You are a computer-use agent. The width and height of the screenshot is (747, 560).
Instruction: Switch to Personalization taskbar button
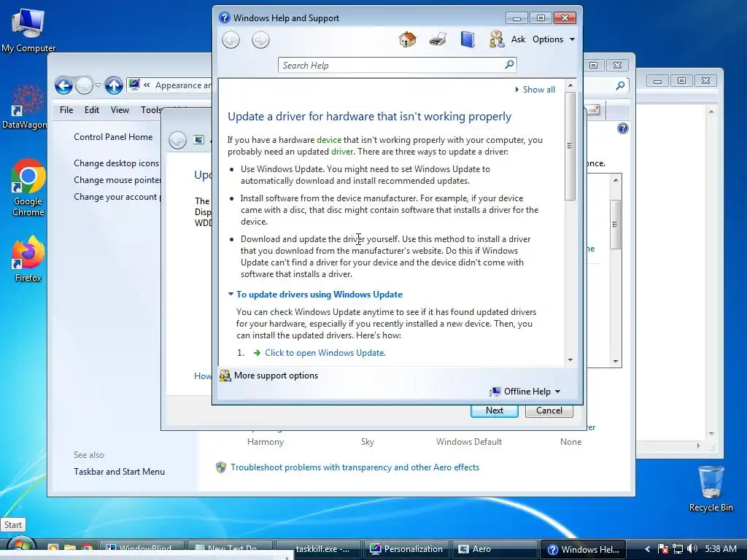click(406, 549)
